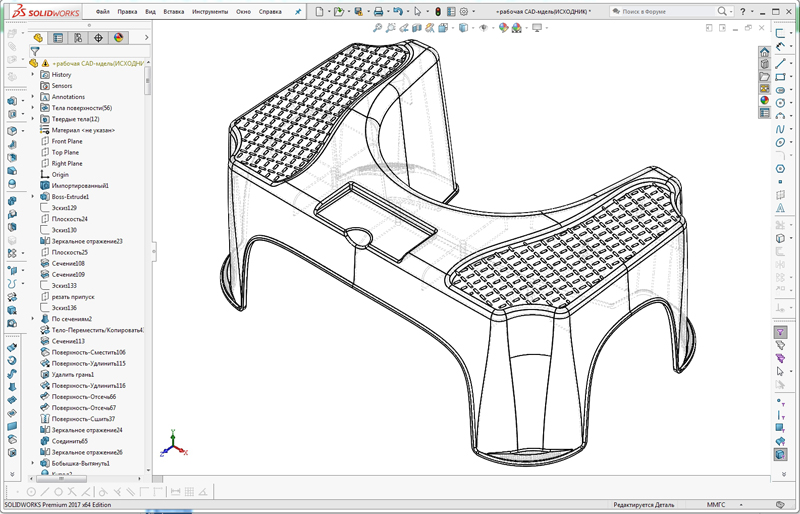Print the document
Viewport: 800px width, 514px height.
378,11
